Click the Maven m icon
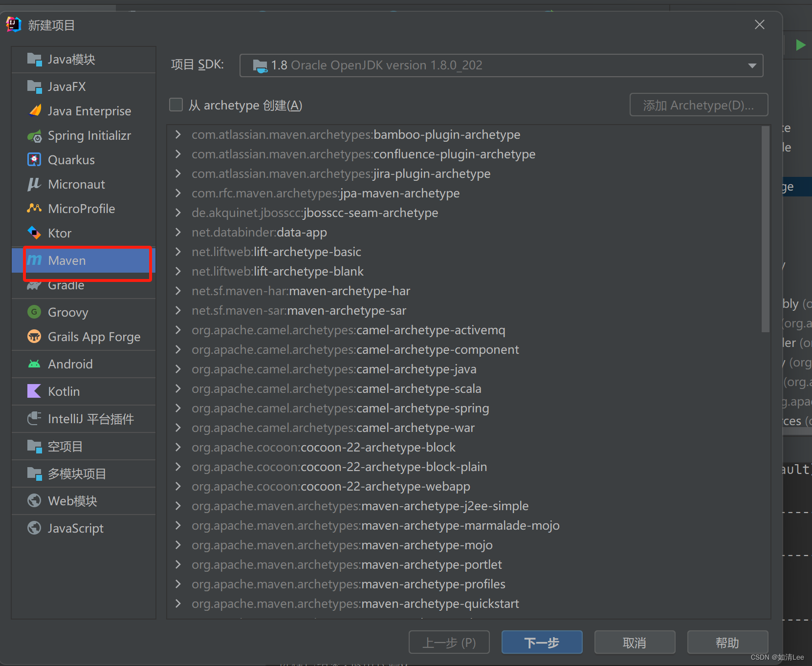Viewport: 812px width, 666px height. [x=34, y=260]
